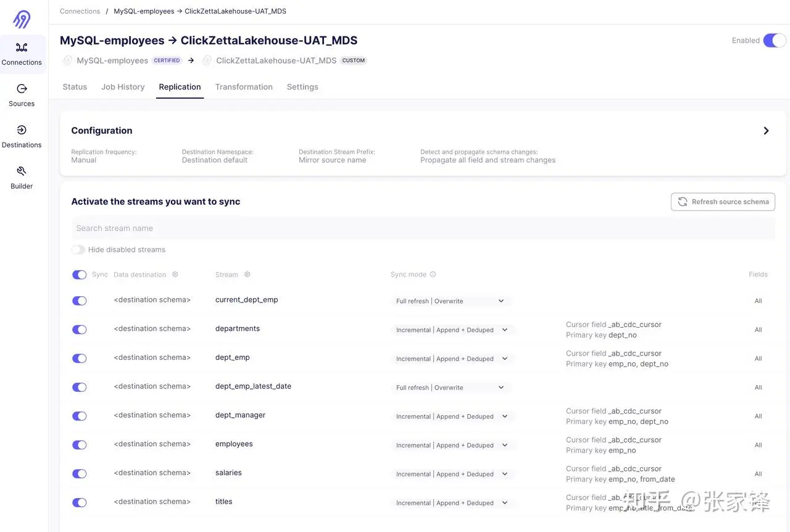Image resolution: width=790 pixels, height=532 pixels.
Task: Click the gear icon beside Stream header
Action: 247,275
